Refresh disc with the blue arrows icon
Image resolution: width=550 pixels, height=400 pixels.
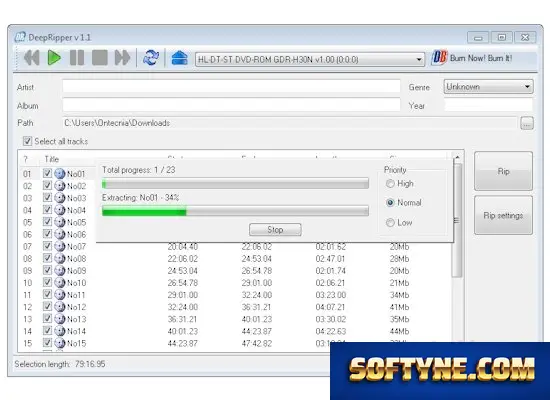[151, 58]
